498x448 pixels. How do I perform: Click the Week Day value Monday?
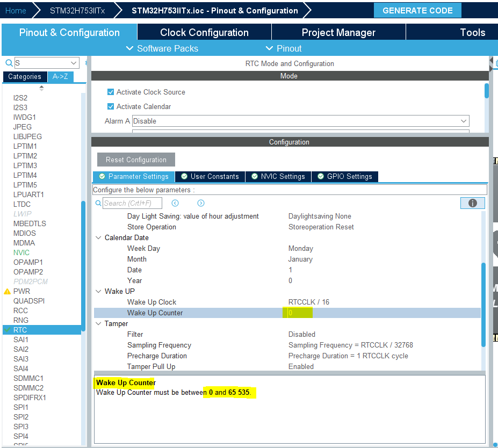click(x=300, y=248)
